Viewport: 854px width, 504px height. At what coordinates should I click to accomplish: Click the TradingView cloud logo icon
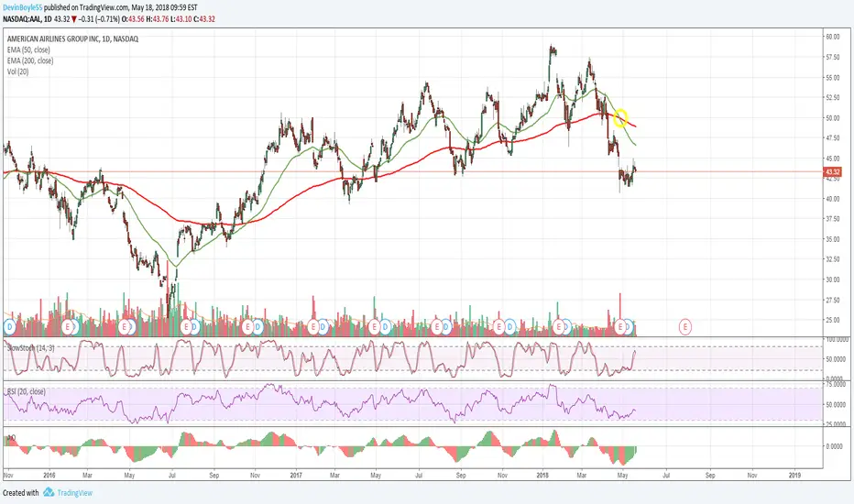[x=49, y=492]
